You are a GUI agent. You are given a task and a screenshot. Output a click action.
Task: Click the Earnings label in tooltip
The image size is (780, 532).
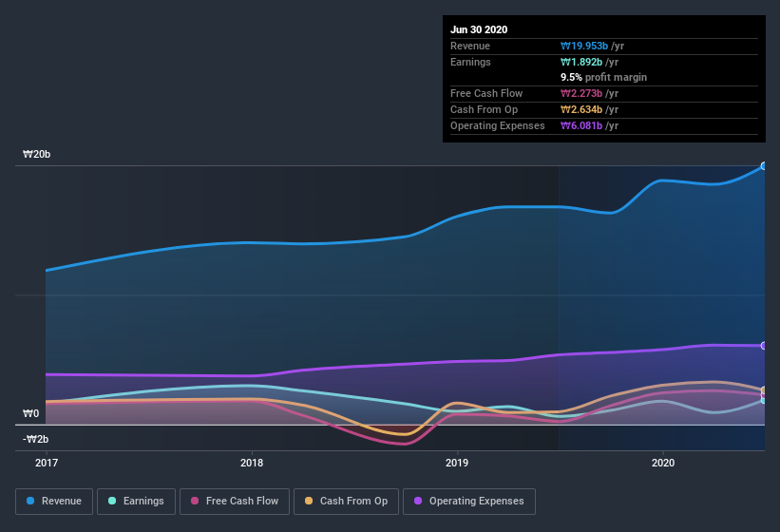pos(470,62)
